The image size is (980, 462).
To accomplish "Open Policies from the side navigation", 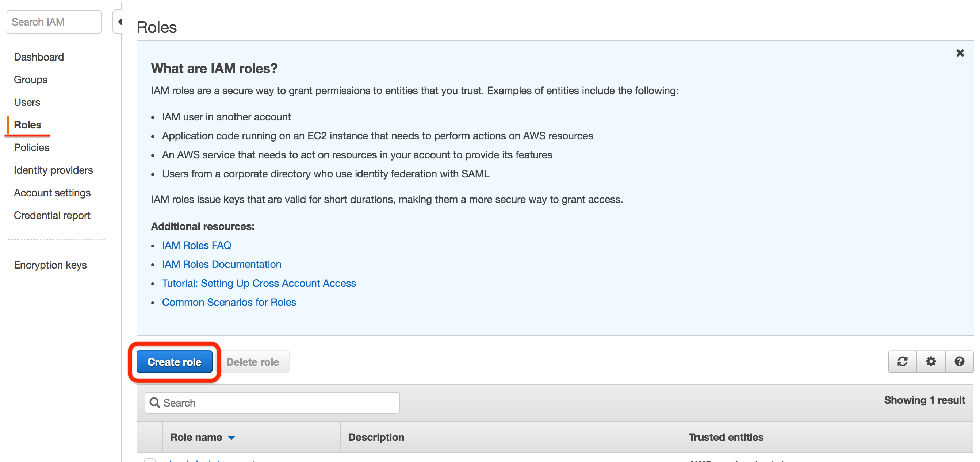I will point(31,147).
